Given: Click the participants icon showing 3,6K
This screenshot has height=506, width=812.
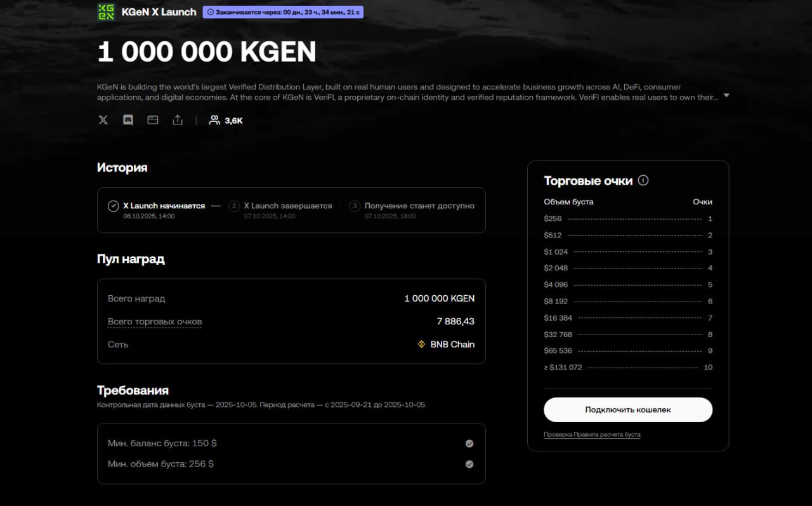Looking at the screenshot, I should point(214,120).
